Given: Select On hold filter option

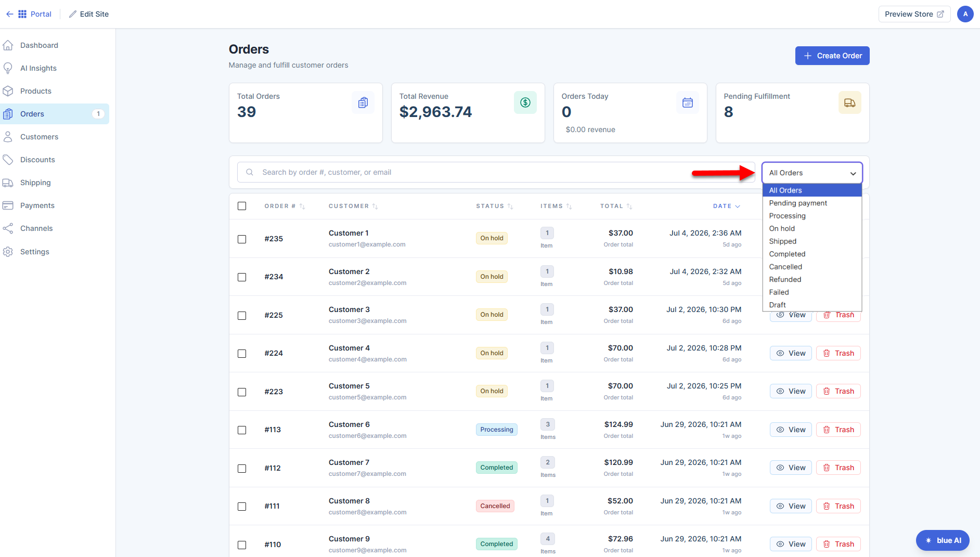Looking at the screenshot, I should pyautogui.click(x=812, y=228).
